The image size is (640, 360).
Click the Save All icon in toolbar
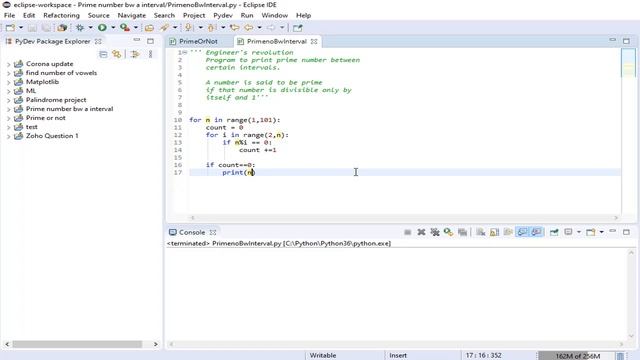(x=47, y=28)
